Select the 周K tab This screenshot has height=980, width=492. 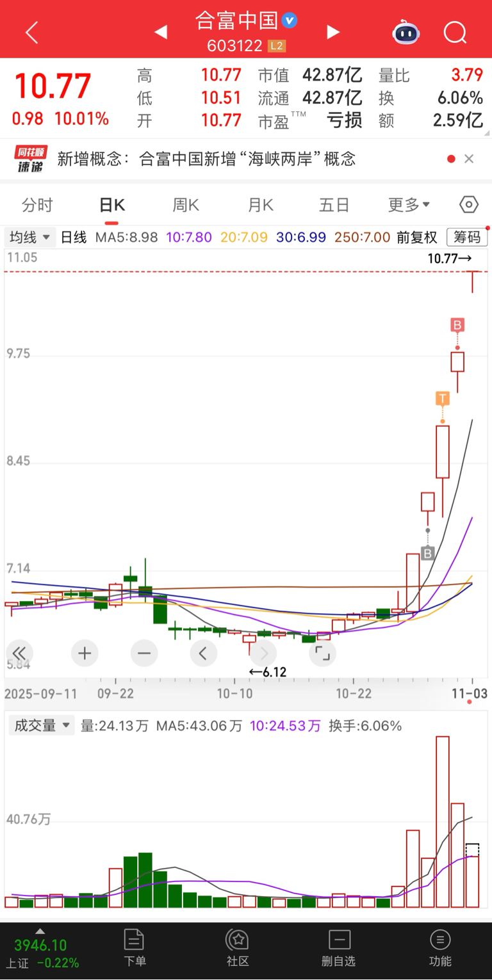point(186,205)
